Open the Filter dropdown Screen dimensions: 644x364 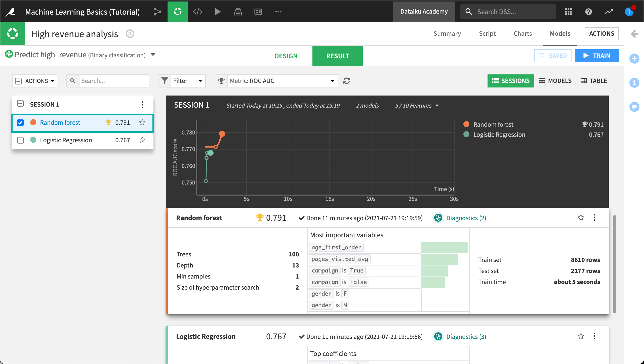(182, 81)
